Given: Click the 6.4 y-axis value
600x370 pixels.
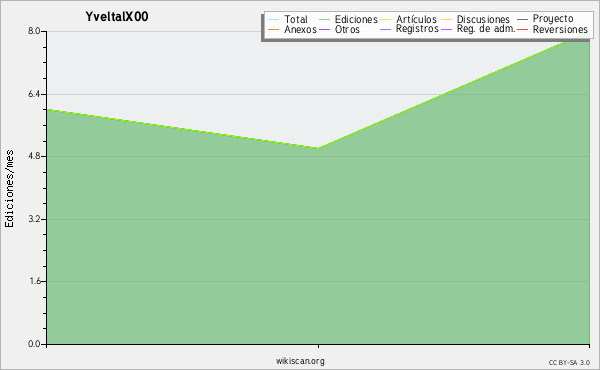Looking at the screenshot, I should [34, 94].
